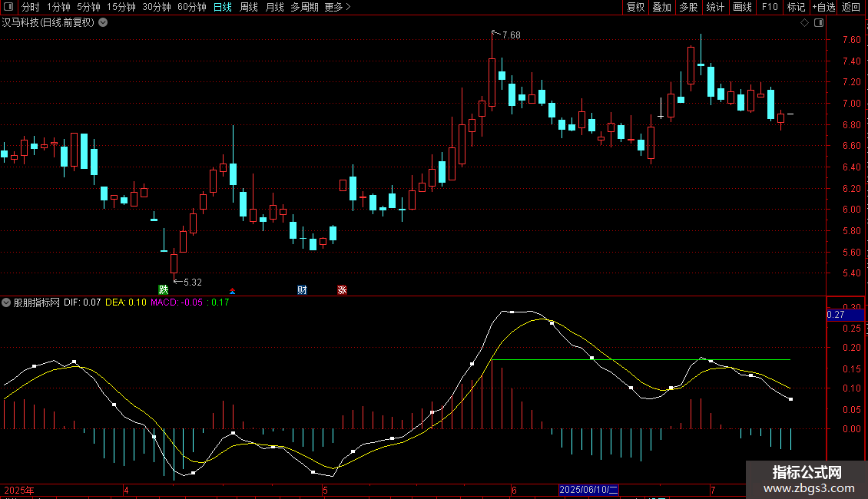Select the 5分钟 period
Image resolution: width=868 pixels, height=499 pixels.
(88, 7)
